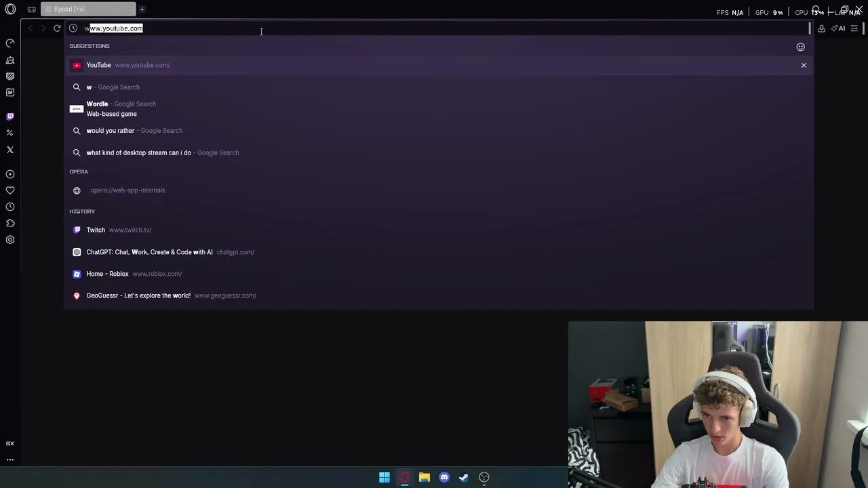Open File Explorer from the taskbar

coord(425,477)
